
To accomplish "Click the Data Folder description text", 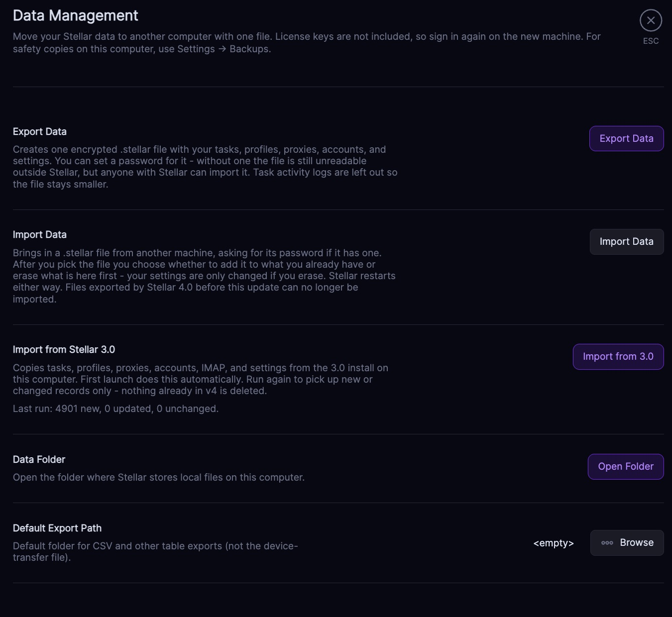I will click(159, 478).
